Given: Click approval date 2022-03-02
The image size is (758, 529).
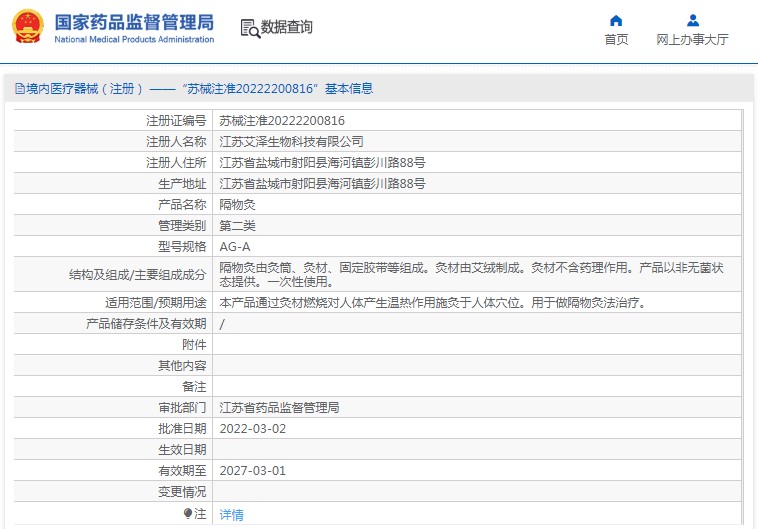Looking at the screenshot, I should [x=252, y=428].
